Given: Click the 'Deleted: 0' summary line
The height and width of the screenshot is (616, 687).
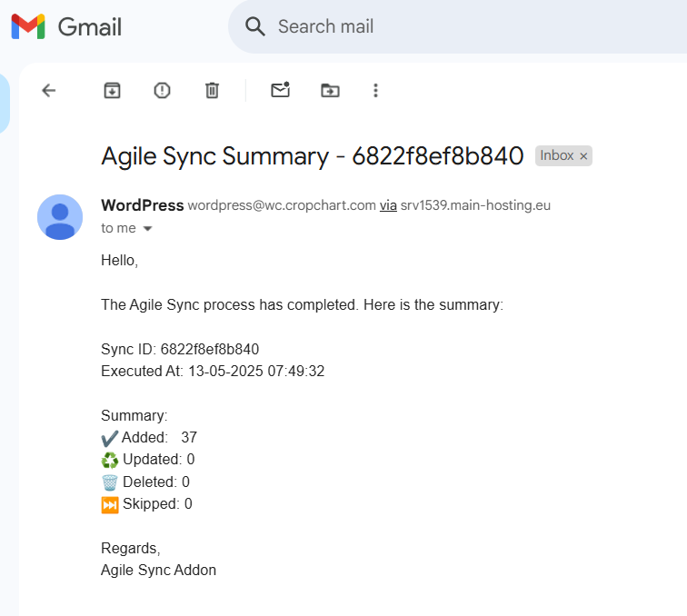Looking at the screenshot, I should (145, 482).
